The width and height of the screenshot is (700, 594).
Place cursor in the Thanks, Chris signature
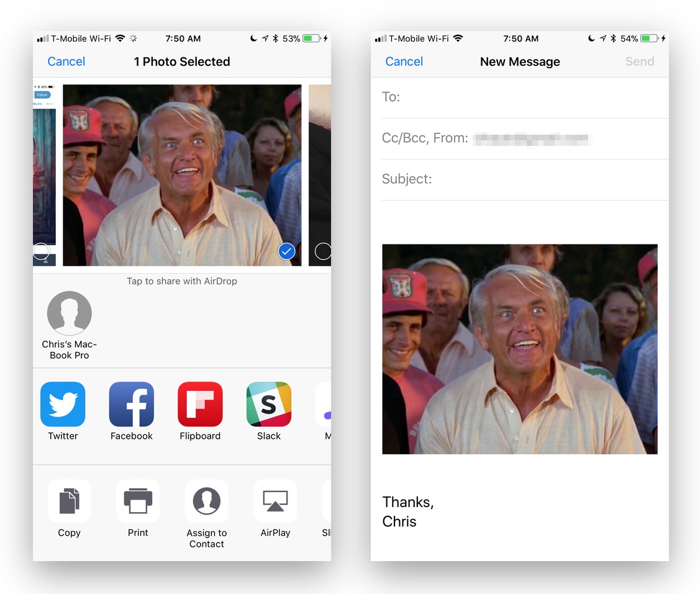click(408, 511)
